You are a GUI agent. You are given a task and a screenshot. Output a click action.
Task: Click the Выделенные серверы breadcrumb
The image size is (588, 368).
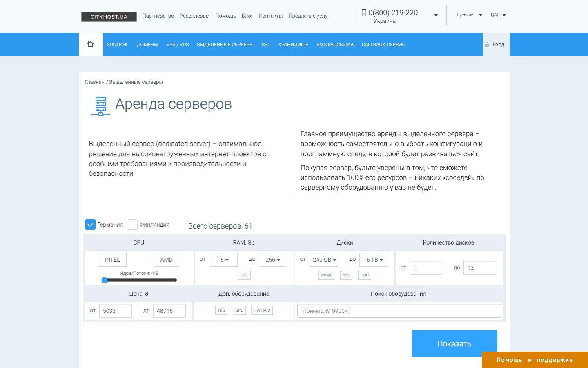(136, 82)
